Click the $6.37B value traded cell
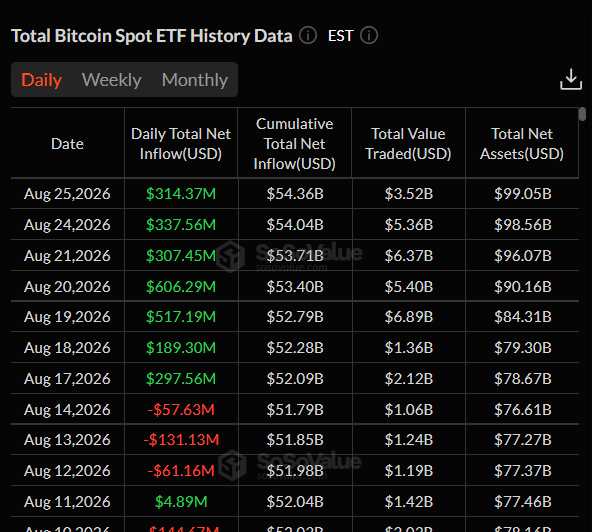This screenshot has width=592, height=532. (409, 256)
